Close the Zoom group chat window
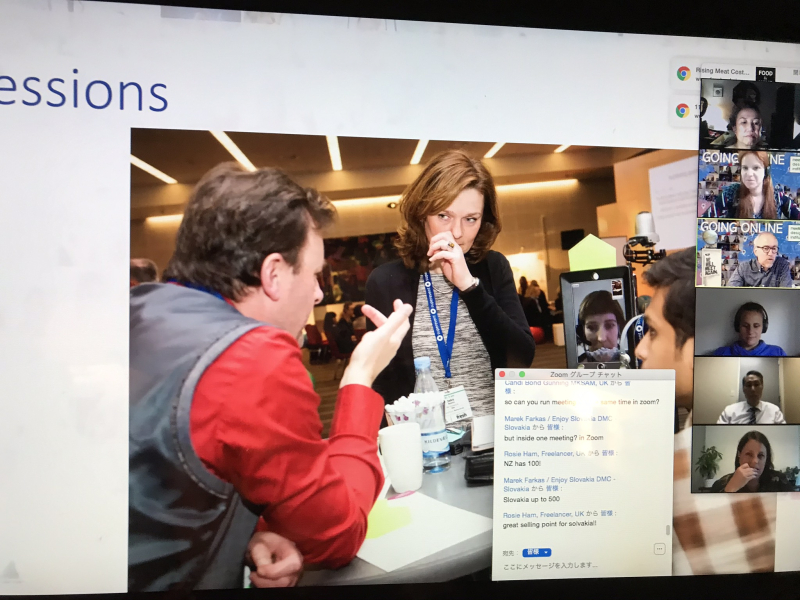Screen dimensions: 800x600 (x=502, y=374)
